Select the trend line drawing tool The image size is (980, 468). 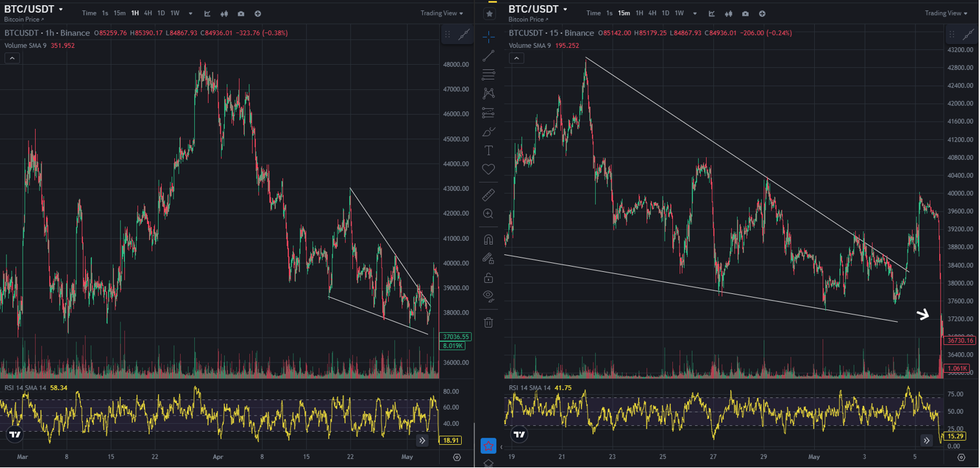[488, 56]
